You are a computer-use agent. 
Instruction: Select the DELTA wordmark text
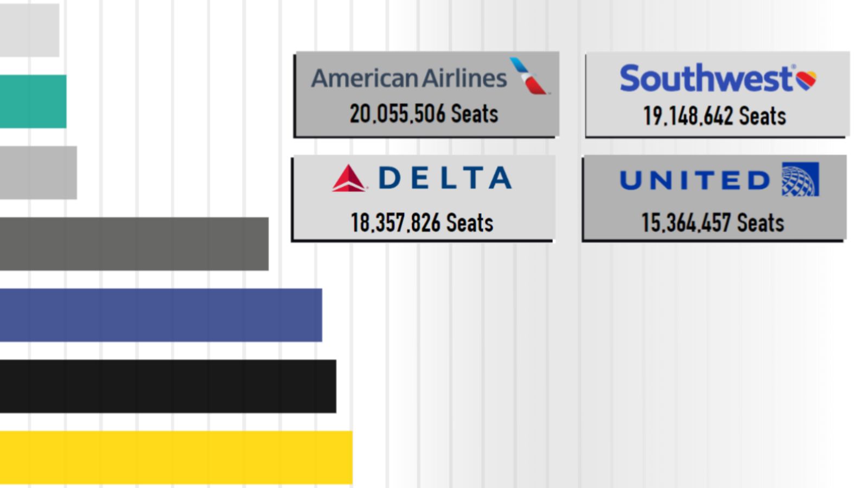click(445, 178)
